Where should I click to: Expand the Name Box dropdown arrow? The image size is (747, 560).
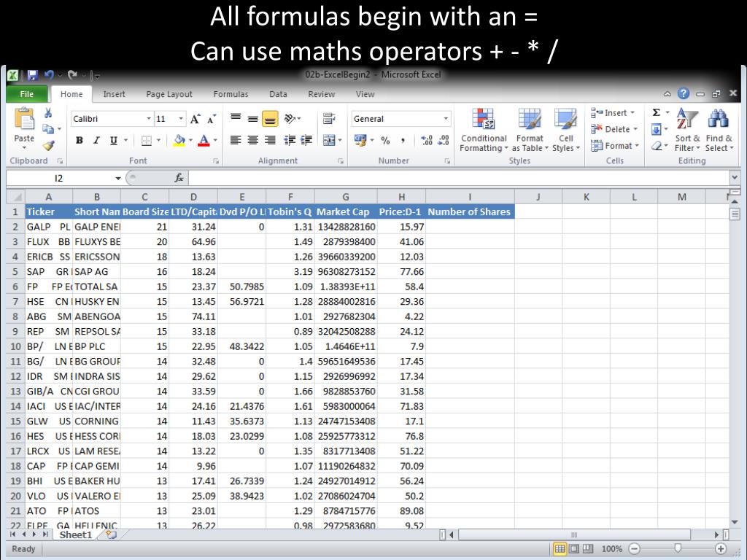[x=118, y=178]
